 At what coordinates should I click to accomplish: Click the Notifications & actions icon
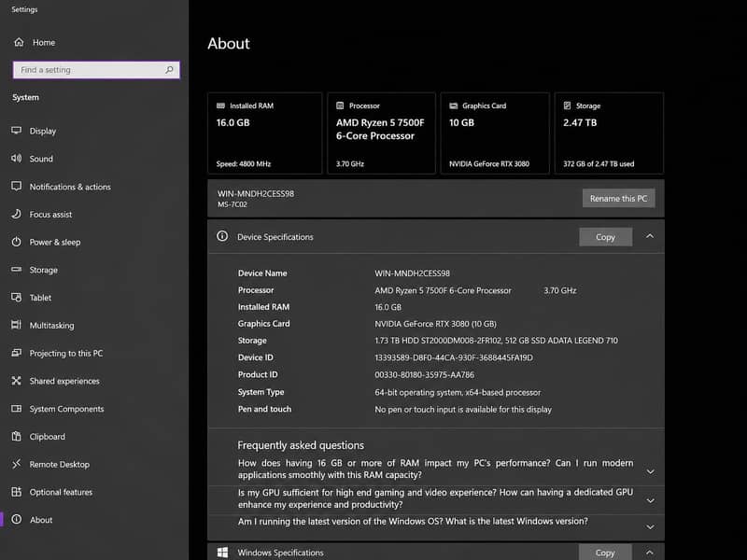tap(16, 186)
